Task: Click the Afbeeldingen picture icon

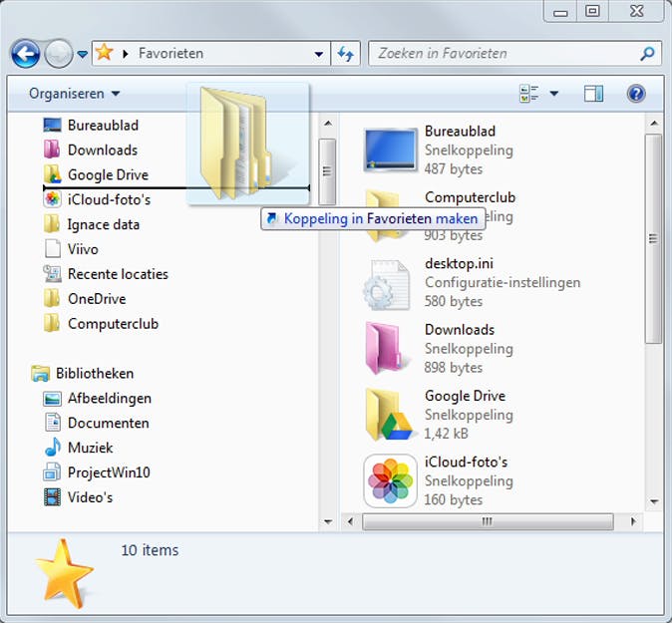Action: coord(52,399)
